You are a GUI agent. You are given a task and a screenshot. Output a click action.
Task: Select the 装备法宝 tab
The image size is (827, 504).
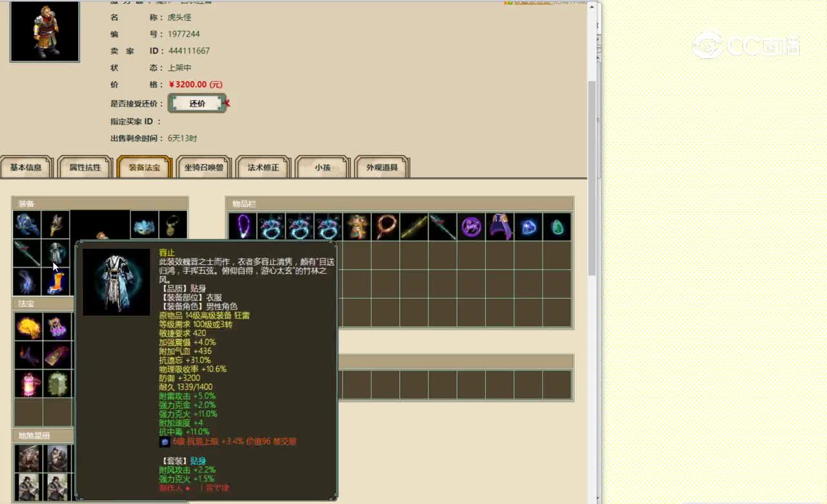point(144,167)
